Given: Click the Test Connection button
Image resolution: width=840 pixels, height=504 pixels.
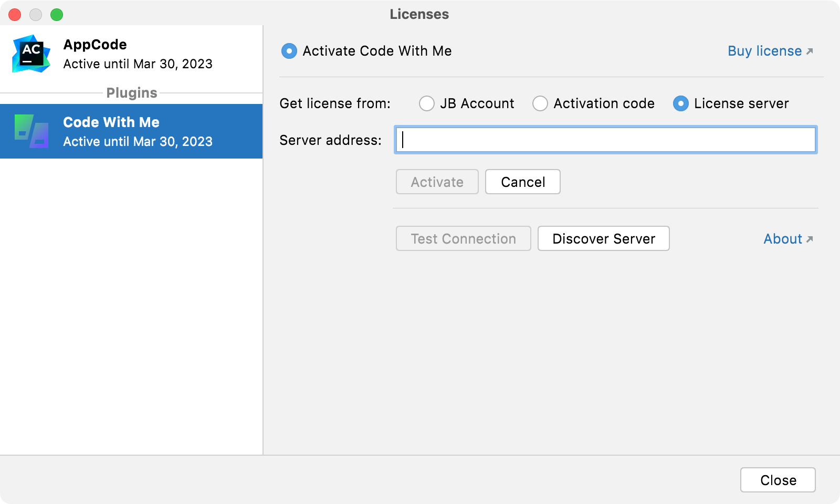Looking at the screenshot, I should pyautogui.click(x=464, y=238).
